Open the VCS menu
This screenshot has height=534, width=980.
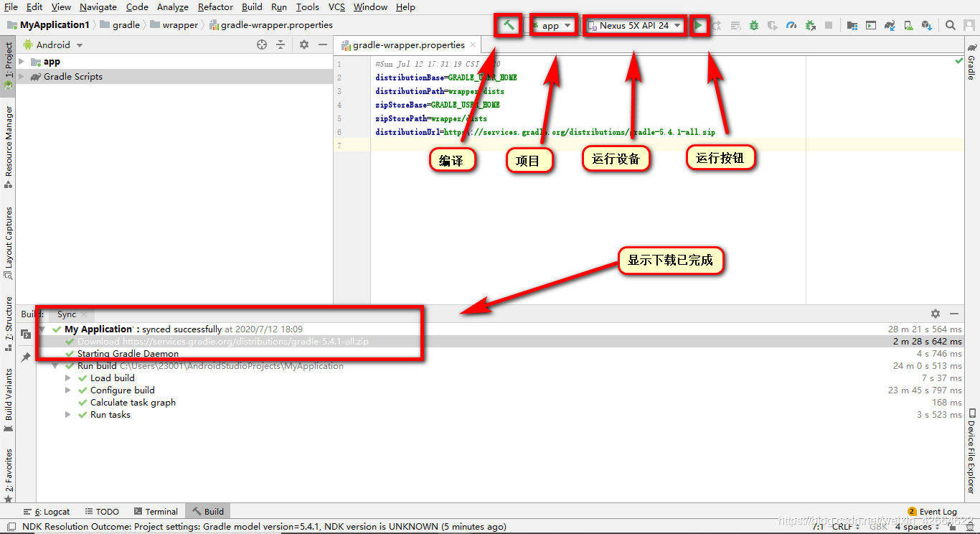coord(336,7)
